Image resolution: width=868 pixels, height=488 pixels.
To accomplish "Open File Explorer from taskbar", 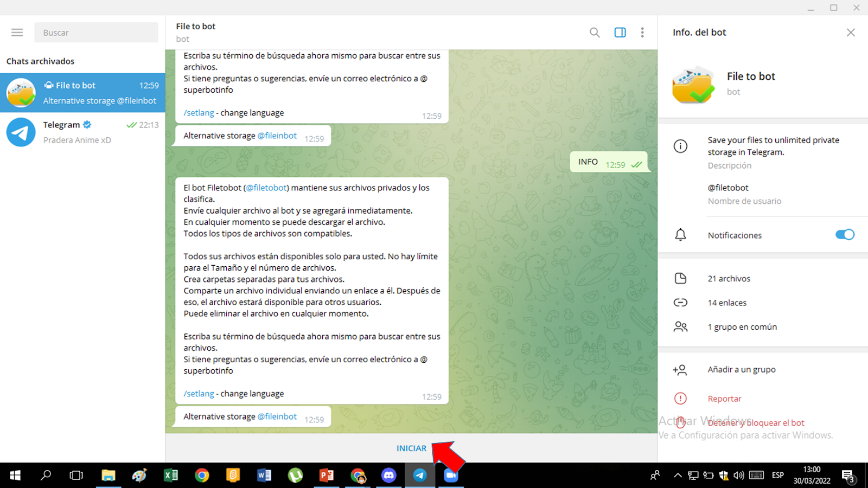I will (x=108, y=476).
